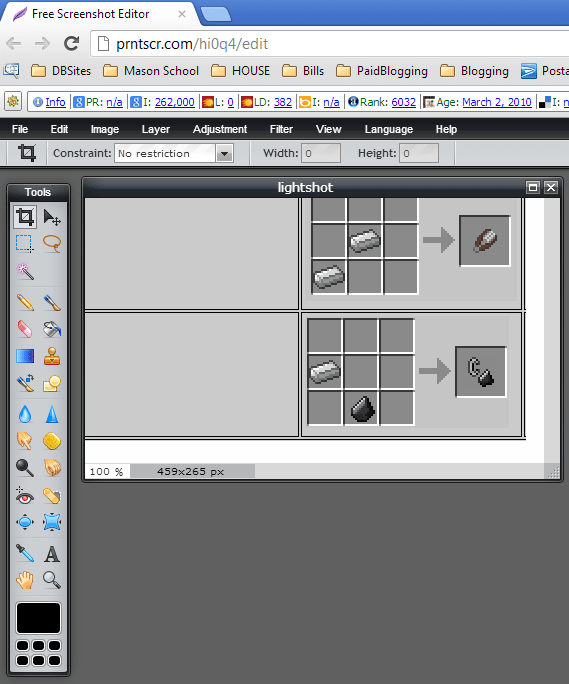The image size is (569, 684).
Task: Choose the Eraser tool
Action: click(x=25, y=329)
